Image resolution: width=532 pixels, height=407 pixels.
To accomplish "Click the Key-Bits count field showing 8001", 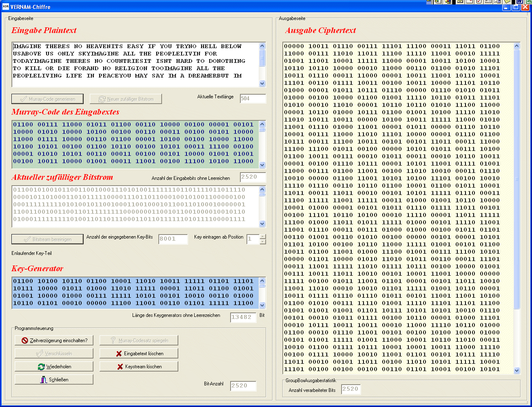I will click(173, 239).
